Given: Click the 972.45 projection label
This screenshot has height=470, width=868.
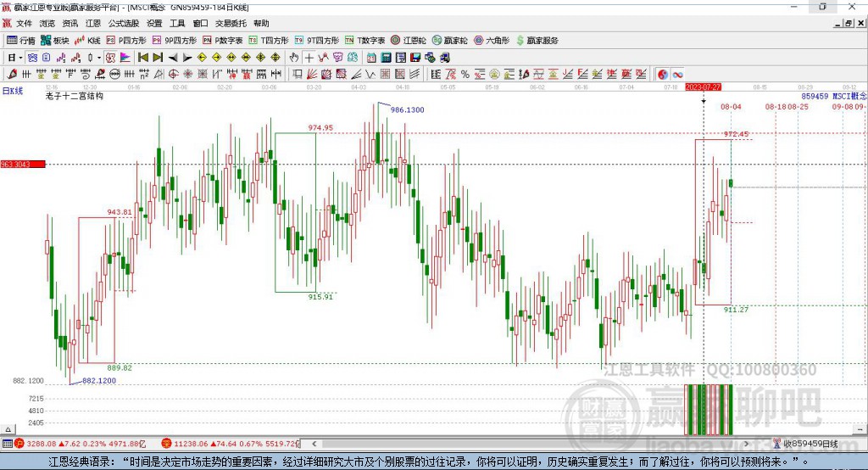Looking at the screenshot, I should [x=737, y=134].
